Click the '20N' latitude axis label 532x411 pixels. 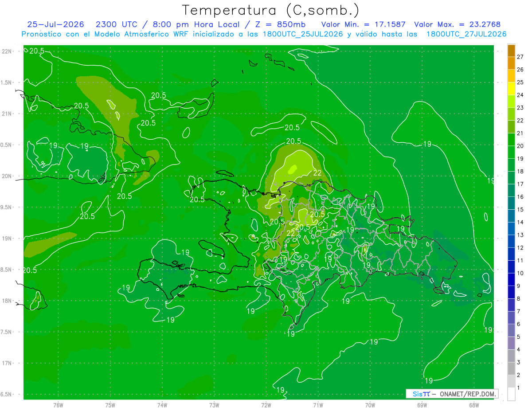coord(7,176)
